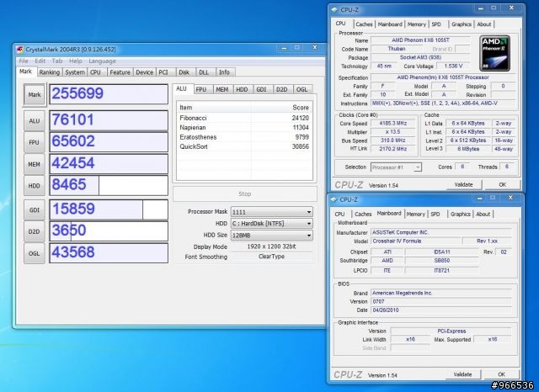Click the GDI score progress bar
539x392 pixels.
click(109, 209)
